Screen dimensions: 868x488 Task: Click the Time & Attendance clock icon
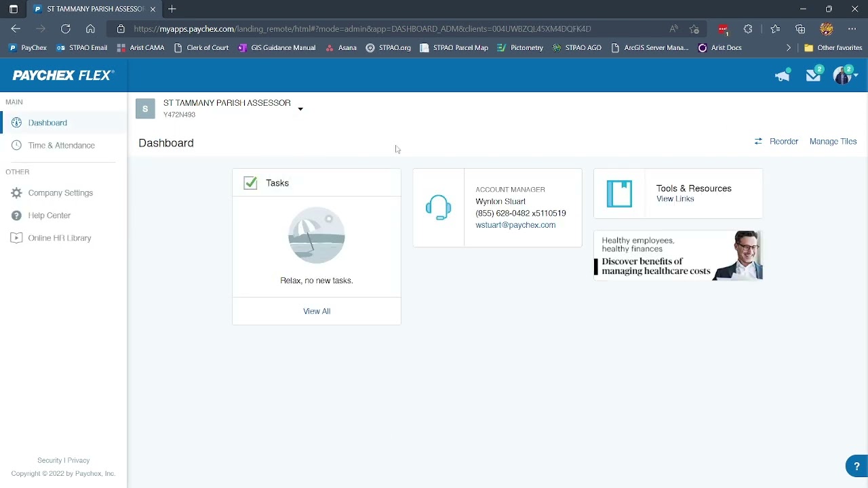coord(16,145)
